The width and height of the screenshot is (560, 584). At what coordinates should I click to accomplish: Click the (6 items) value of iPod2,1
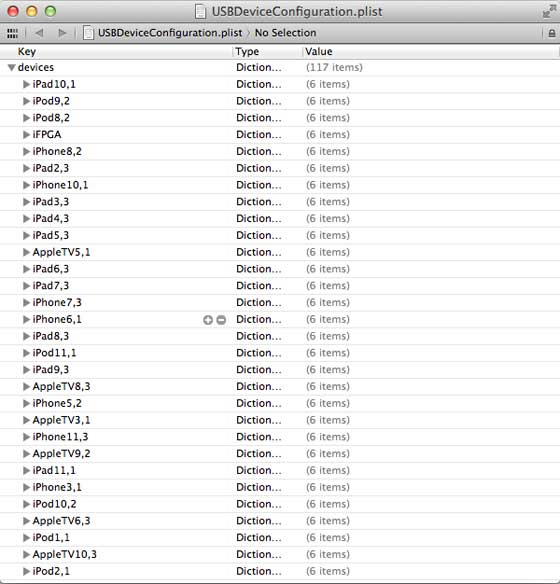coord(328,571)
